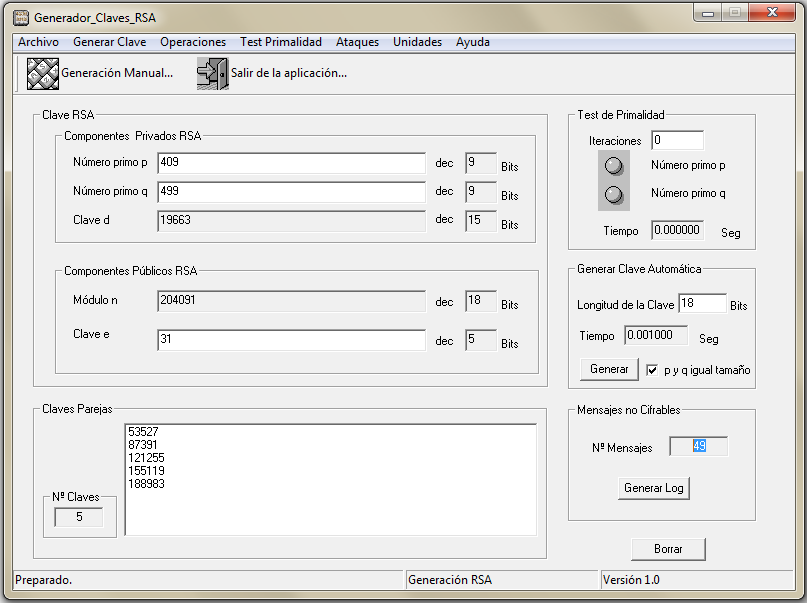Viewport: 807px width, 603px height.
Task: Click the Salir de la aplicación exit icon
Action: click(212, 74)
